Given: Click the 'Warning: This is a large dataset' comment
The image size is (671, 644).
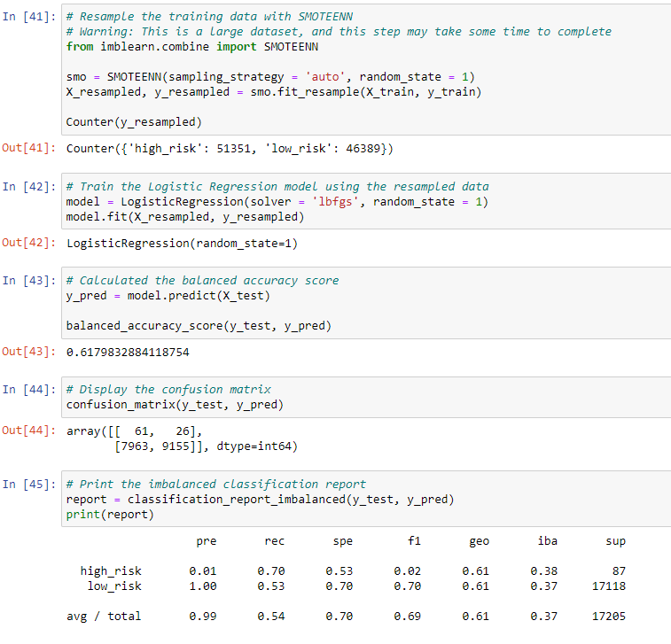Looking at the screenshot, I should coord(339,32).
